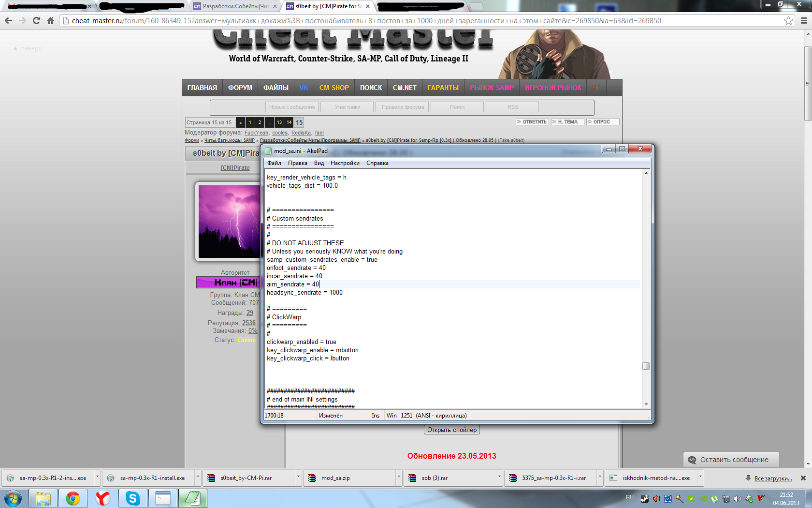Click Steam icon in system tray

pyautogui.click(x=645, y=499)
